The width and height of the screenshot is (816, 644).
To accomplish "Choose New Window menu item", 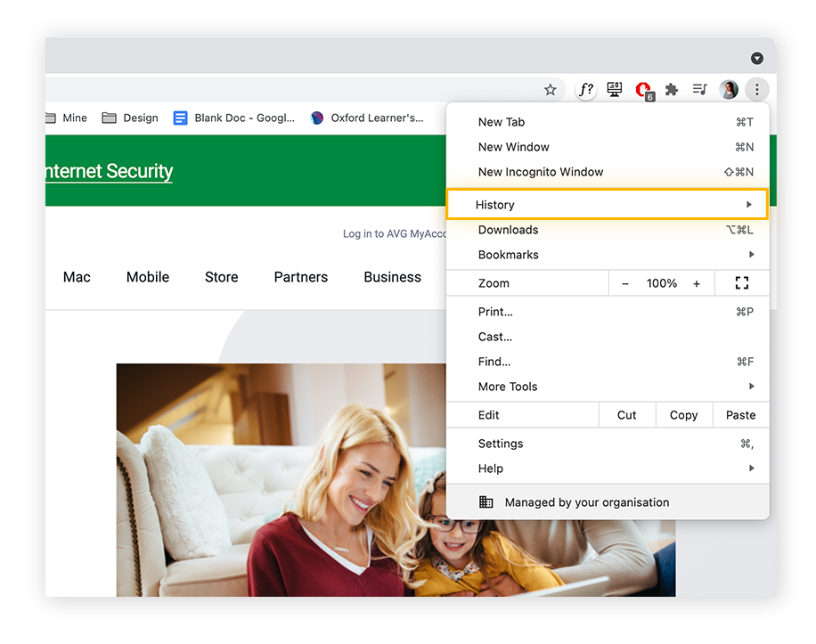I will pos(608,147).
